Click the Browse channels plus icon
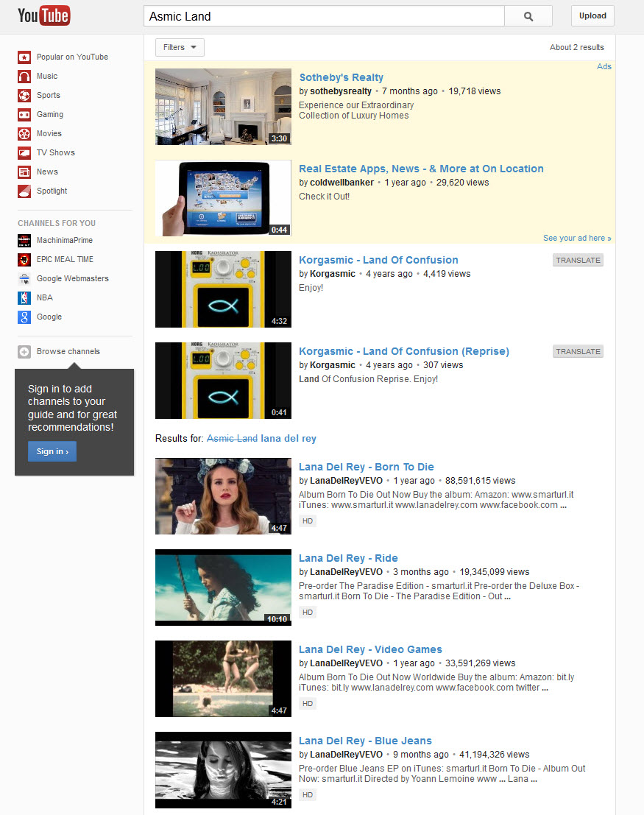 pos(24,352)
